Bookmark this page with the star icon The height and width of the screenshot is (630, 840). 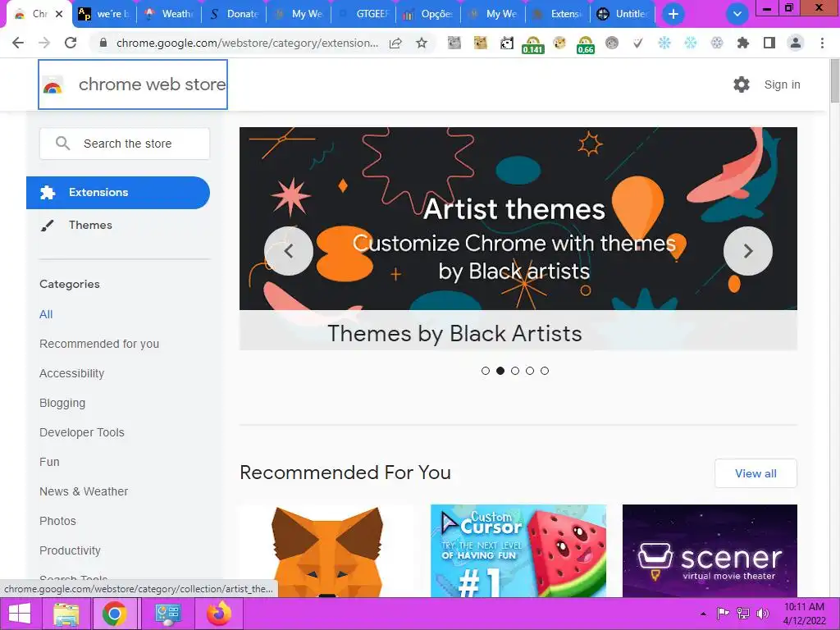coord(422,43)
